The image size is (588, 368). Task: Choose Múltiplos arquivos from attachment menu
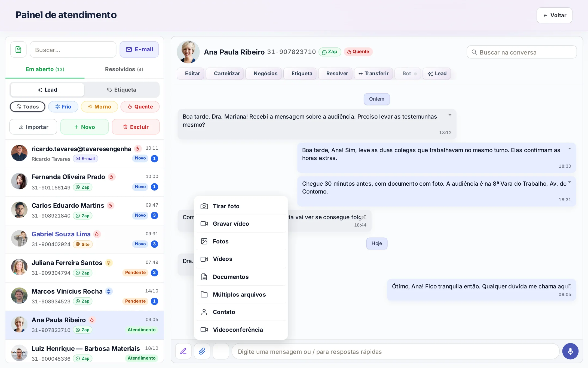coord(241,294)
